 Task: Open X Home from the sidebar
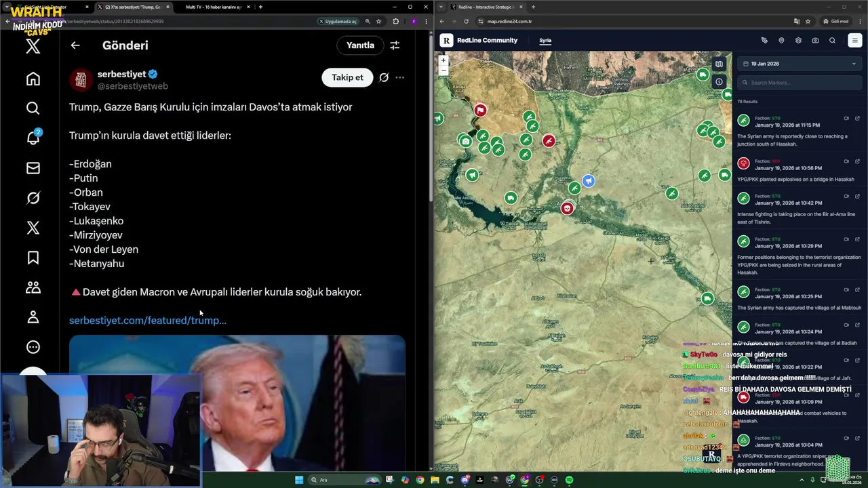pyautogui.click(x=33, y=79)
